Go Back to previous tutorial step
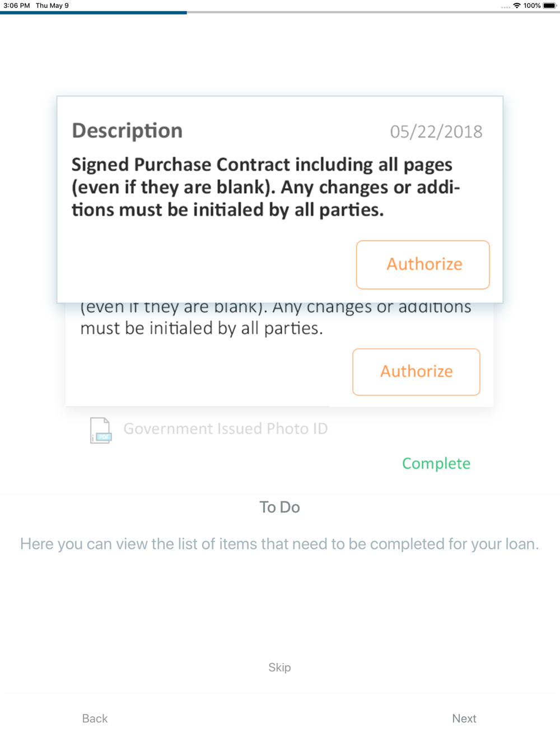The image size is (560, 747). click(x=95, y=718)
